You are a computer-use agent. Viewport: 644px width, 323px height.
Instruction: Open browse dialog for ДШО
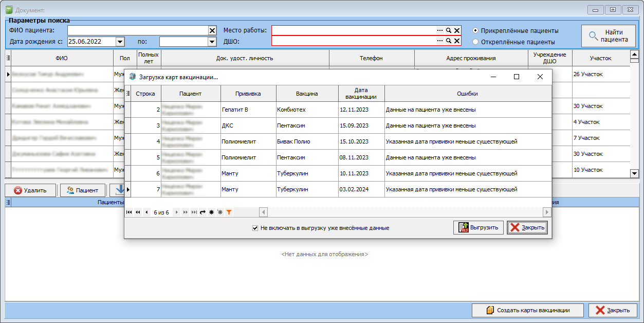pos(440,41)
